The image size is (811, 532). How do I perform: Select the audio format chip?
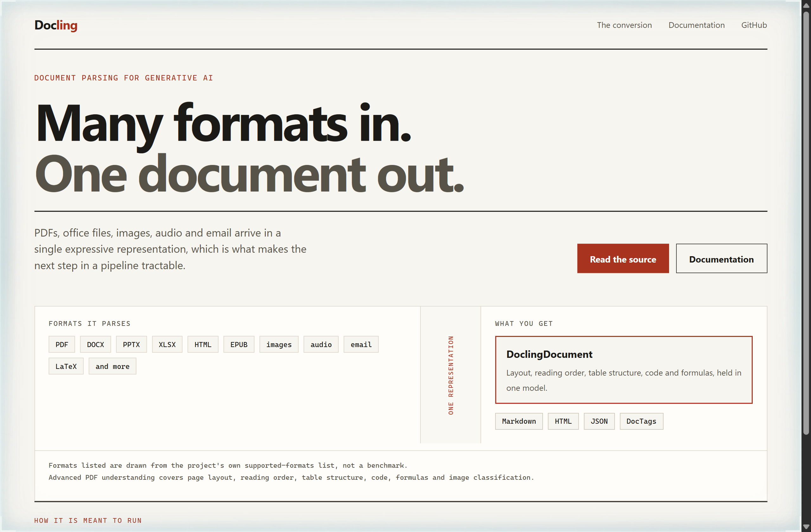[x=321, y=344]
